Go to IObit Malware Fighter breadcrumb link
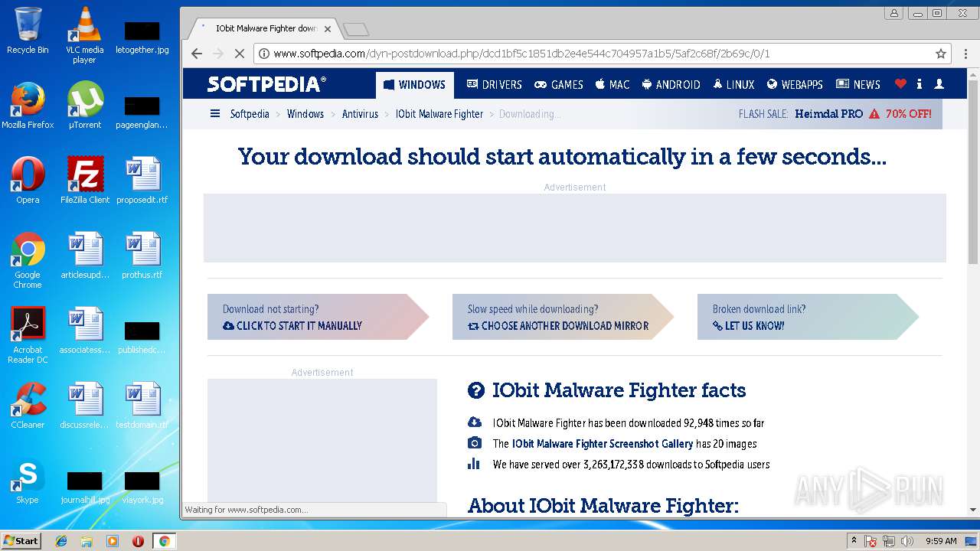Image resolution: width=980 pixels, height=551 pixels. click(x=439, y=114)
